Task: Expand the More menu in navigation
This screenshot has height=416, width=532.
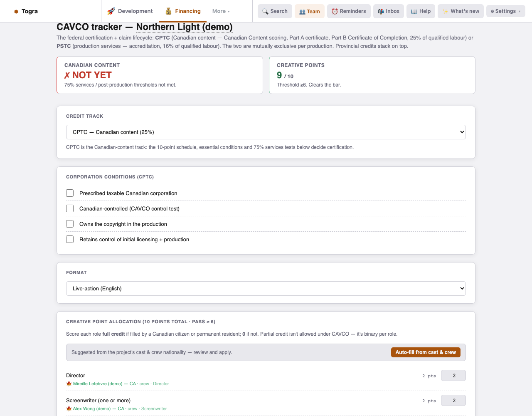Action: click(221, 11)
